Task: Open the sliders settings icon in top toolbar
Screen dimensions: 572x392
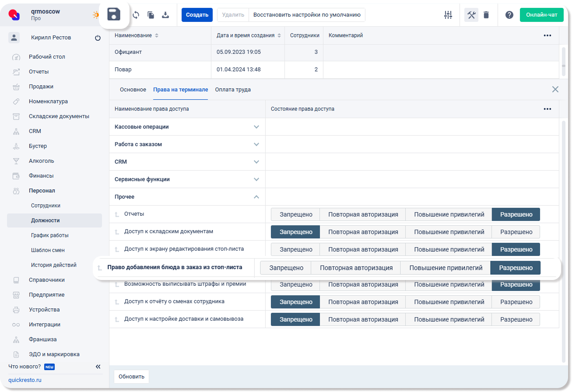Action: 448,15
